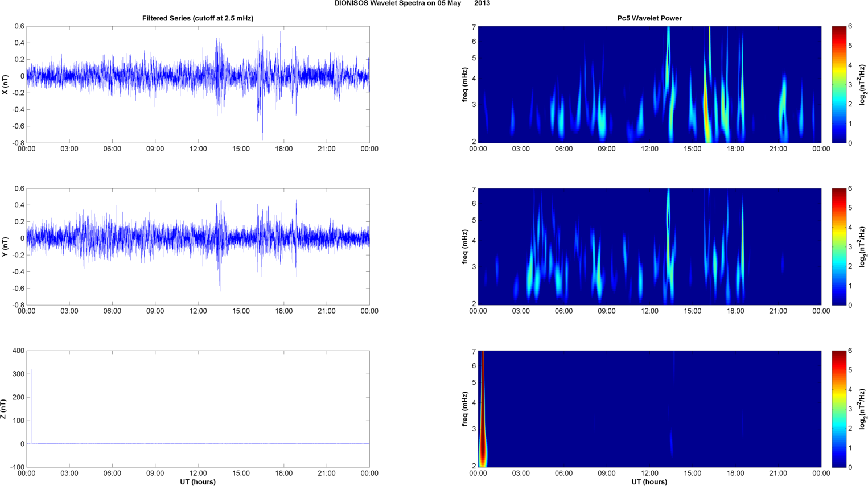Click the 200 tick on the Z (nT) axis
Viewport: 868px width, 486px height.
[x=18, y=398]
